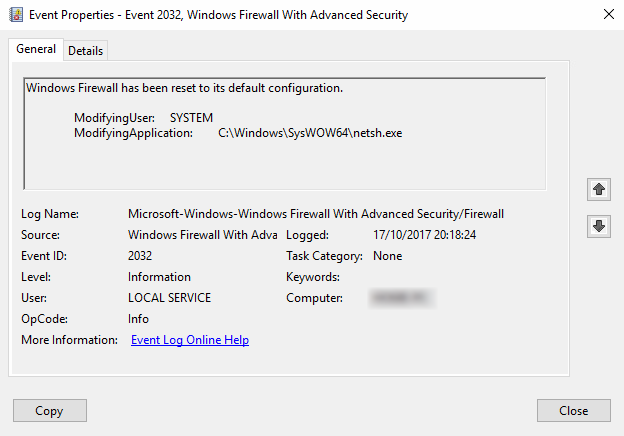The image size is (624, 436).
Task: Click the down arrow next event button
Action: [x=599, y=226]
